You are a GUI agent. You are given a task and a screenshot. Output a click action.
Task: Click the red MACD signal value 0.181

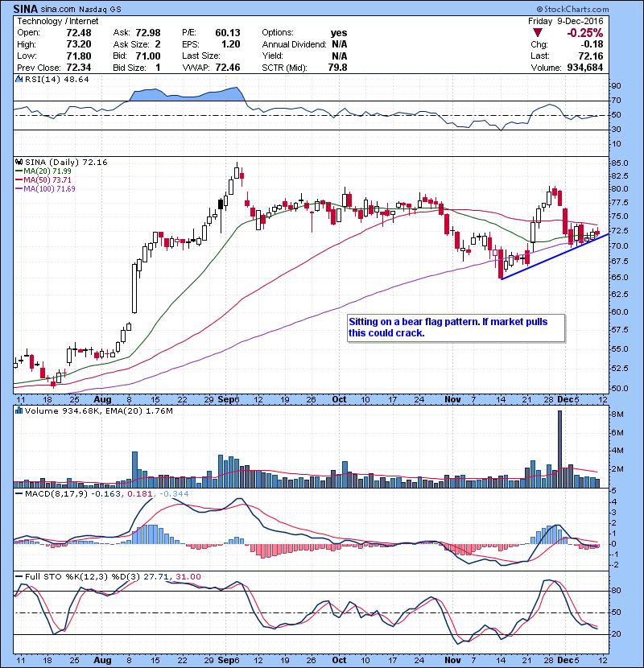pyautogui.click(x=140, y=494)
